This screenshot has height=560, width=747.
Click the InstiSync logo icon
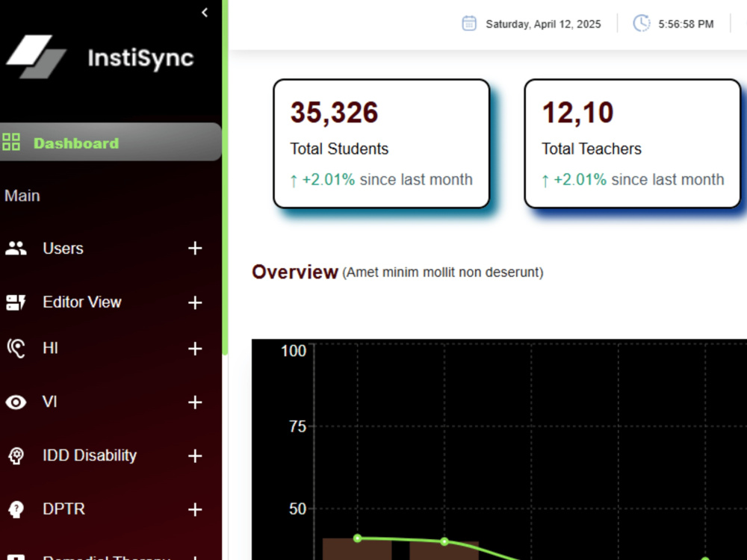coord(36,57)
